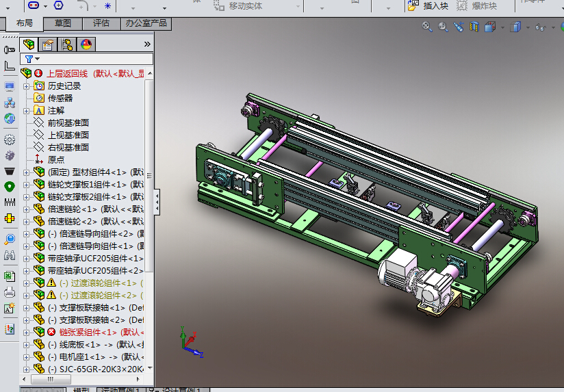The height and width of the screenshot is (392, 564).
Task: Click the 插入块 button
Action: click(428, 6)
